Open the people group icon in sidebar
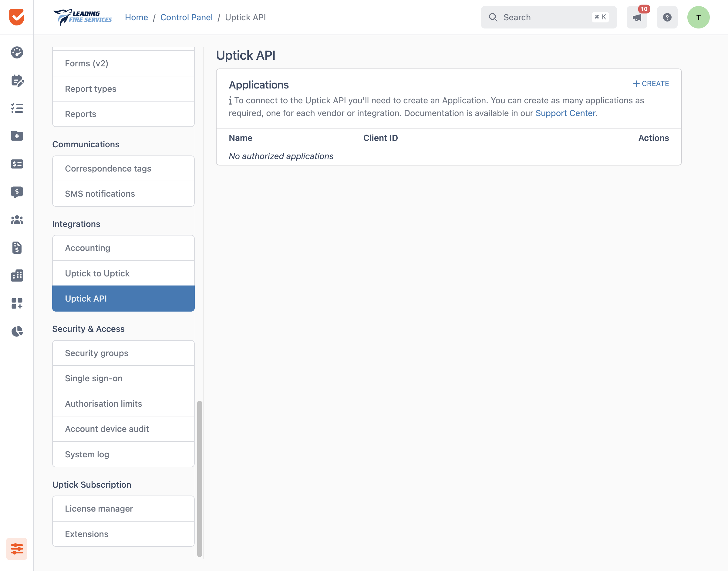The width and height of the screenshot is (728, 571). coord(17,220)
